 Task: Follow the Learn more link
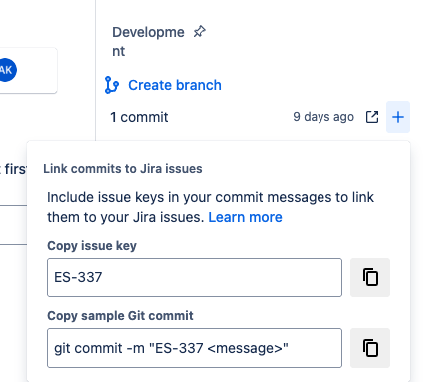[x=245, y=217]
